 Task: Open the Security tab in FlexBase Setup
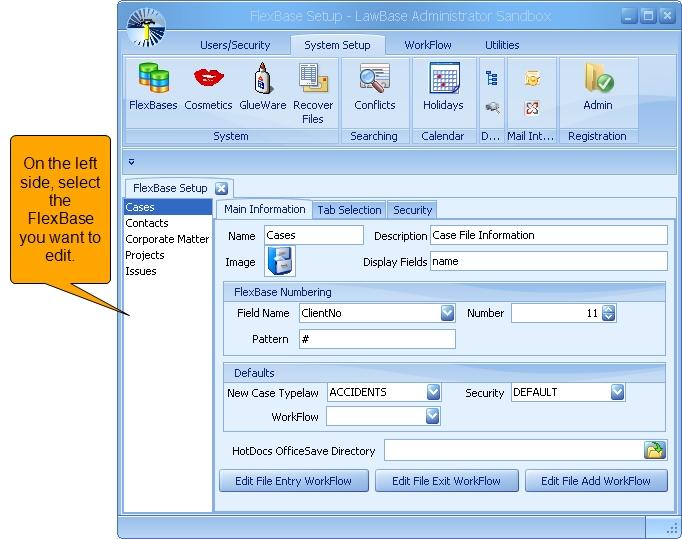(412, 210)
